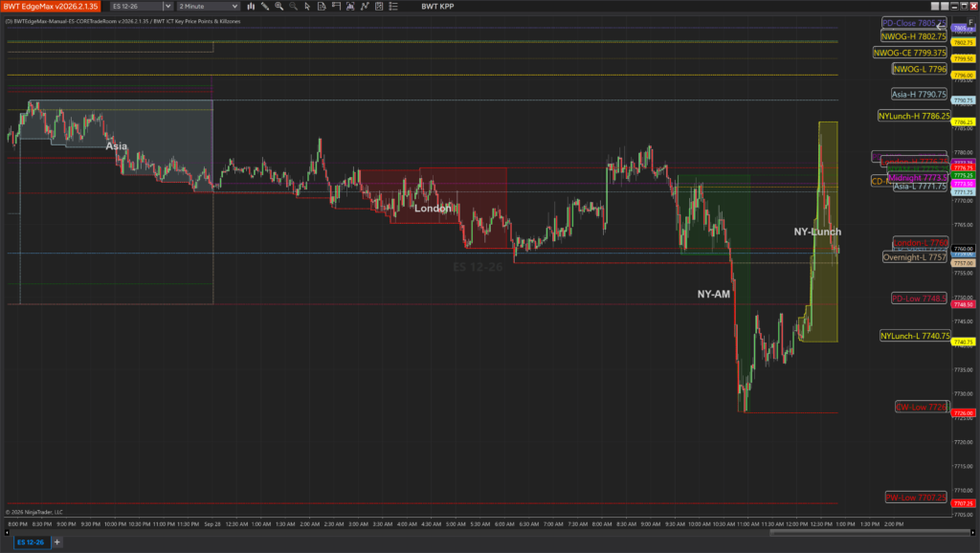This screenshot has height=553, width=980.
Task: Click horizontal scrollbar right arrow
Action: 972,533
